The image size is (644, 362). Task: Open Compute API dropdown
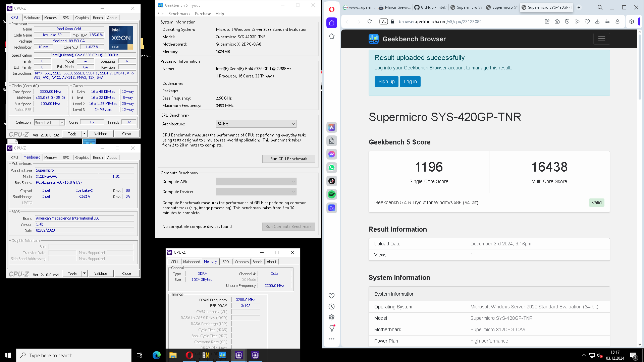[256, 182]
